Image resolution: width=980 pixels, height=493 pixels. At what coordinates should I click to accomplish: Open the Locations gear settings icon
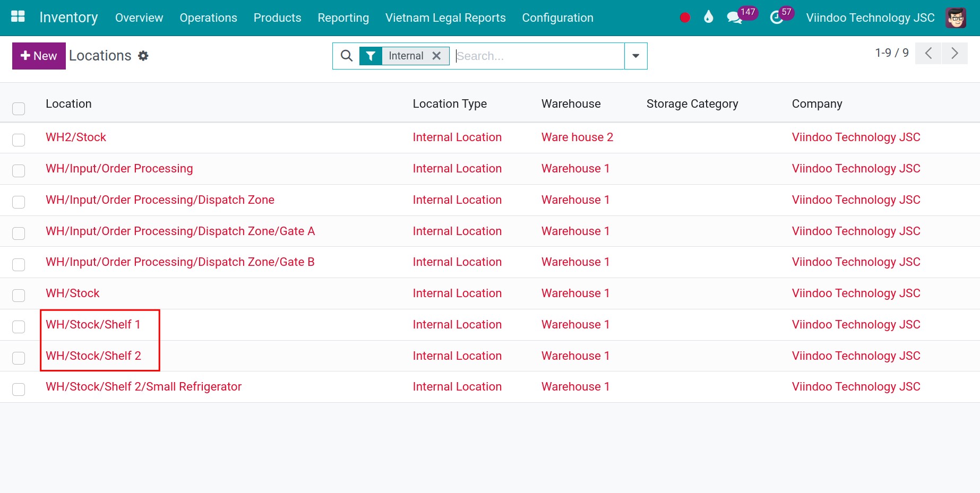143,56
